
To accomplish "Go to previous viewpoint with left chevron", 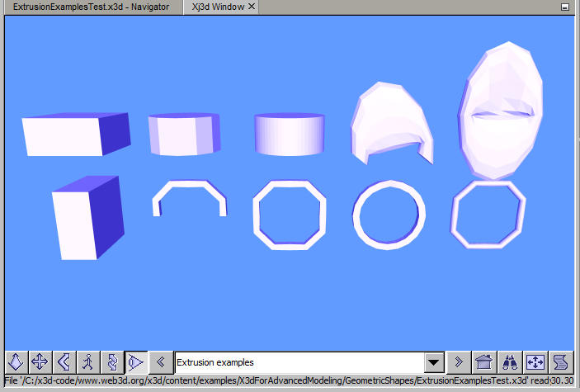I will [162, 361].
